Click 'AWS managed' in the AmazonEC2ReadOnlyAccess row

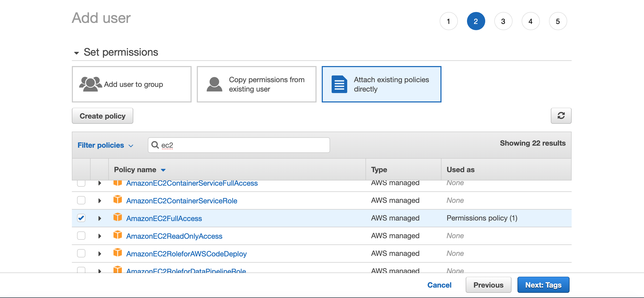(395, 236)
